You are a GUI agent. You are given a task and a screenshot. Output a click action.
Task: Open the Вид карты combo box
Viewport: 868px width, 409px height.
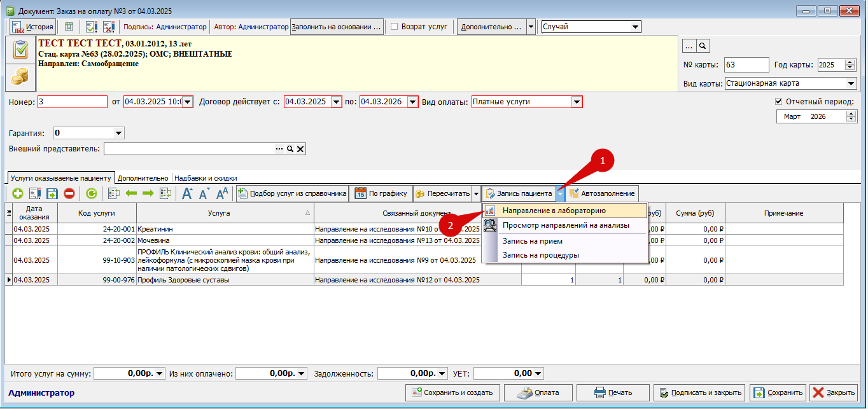(x=851, y=83)
